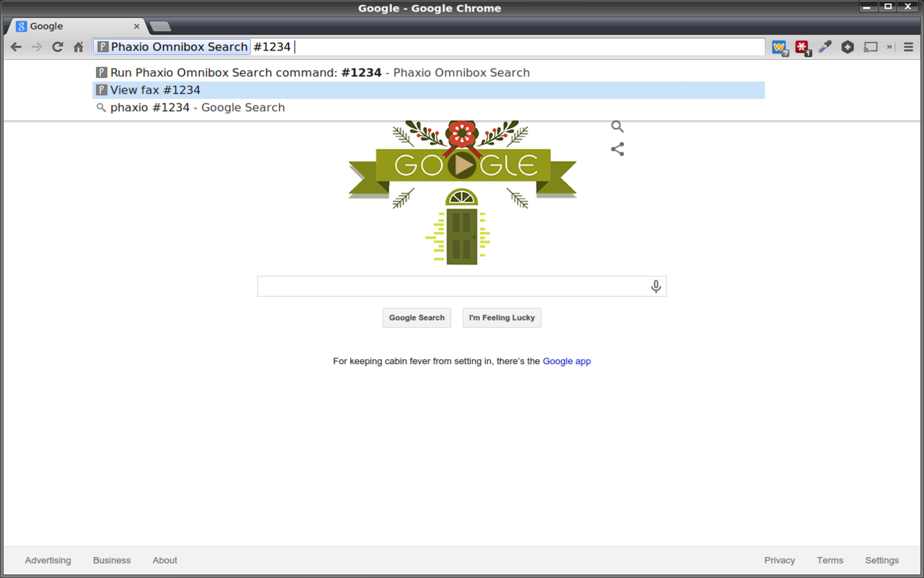This screenshot has height=578, width=924.
Task: Play the Google doodle animation
Action: (462, 165)
